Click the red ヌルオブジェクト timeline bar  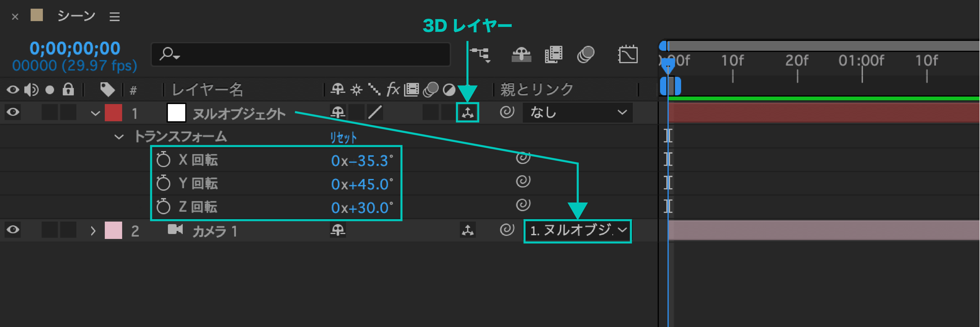(824, 113)
